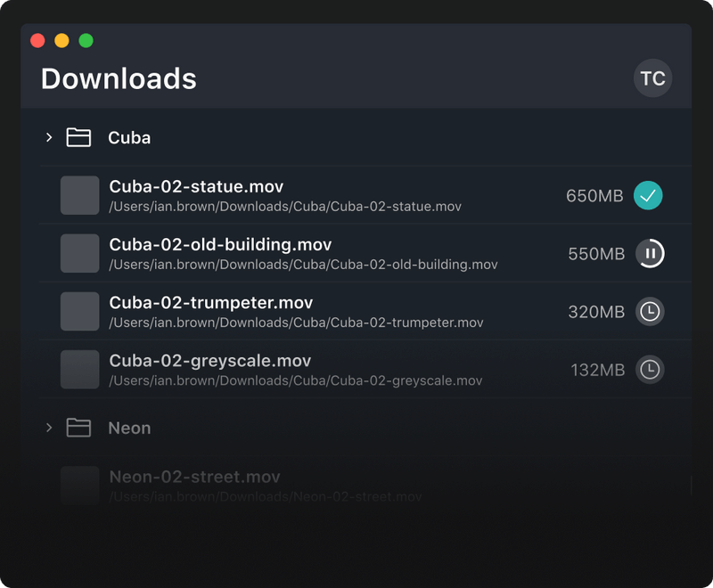The height and width of the screenshot is (588, 713).
Task: Select the Cuba group label
Action: [x=130, y=137]
